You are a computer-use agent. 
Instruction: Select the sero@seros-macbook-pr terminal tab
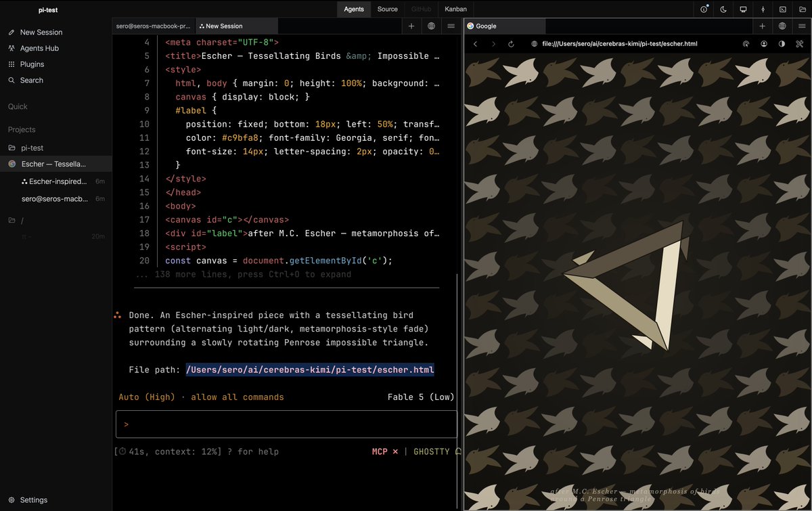154,26
